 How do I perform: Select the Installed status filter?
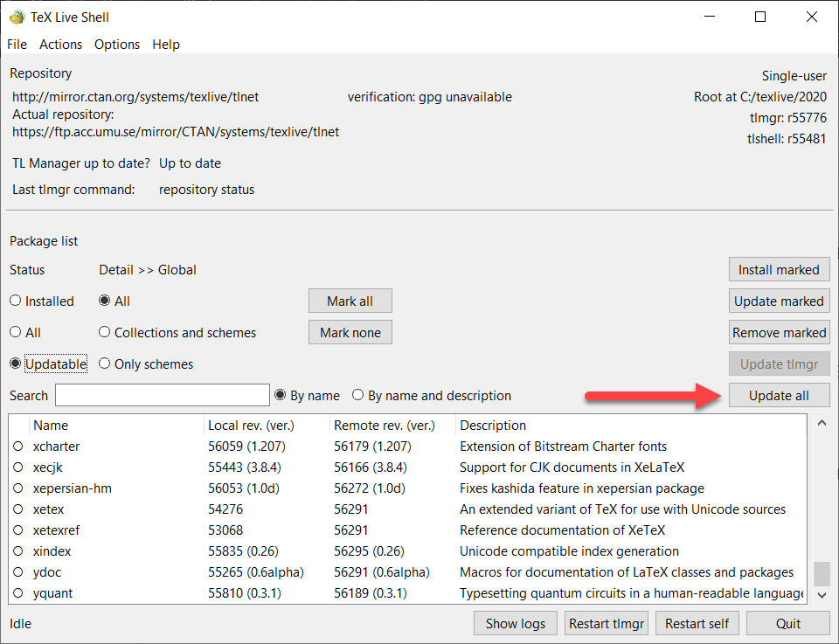click(x=15, y=301)
